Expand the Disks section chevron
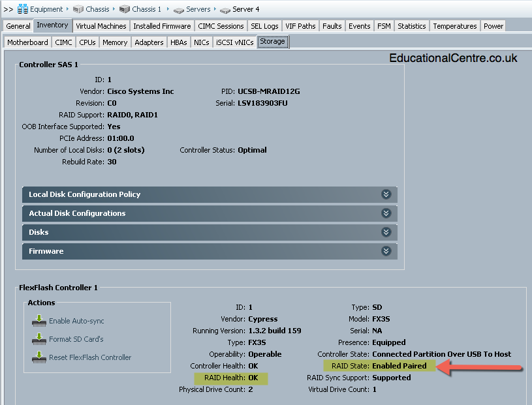Viewport: 532px width, 405px height. [386, 232]
